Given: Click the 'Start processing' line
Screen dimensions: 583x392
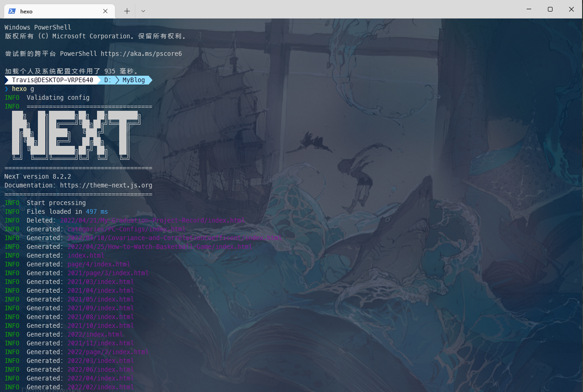Looking at the screenshot, I should pos(56,203).
